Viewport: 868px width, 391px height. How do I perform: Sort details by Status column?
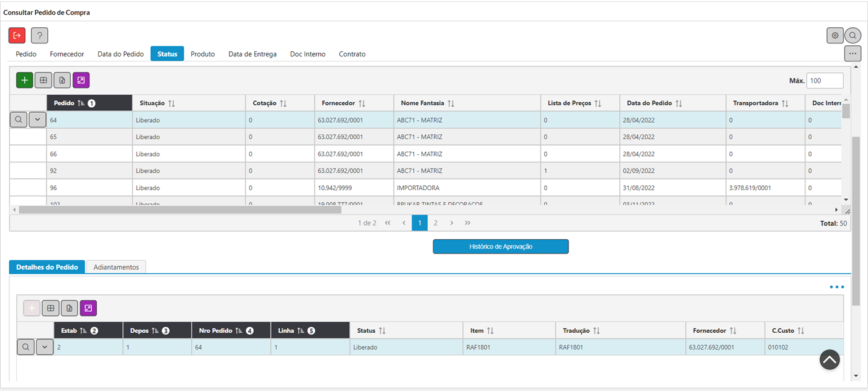pos(406,330)
